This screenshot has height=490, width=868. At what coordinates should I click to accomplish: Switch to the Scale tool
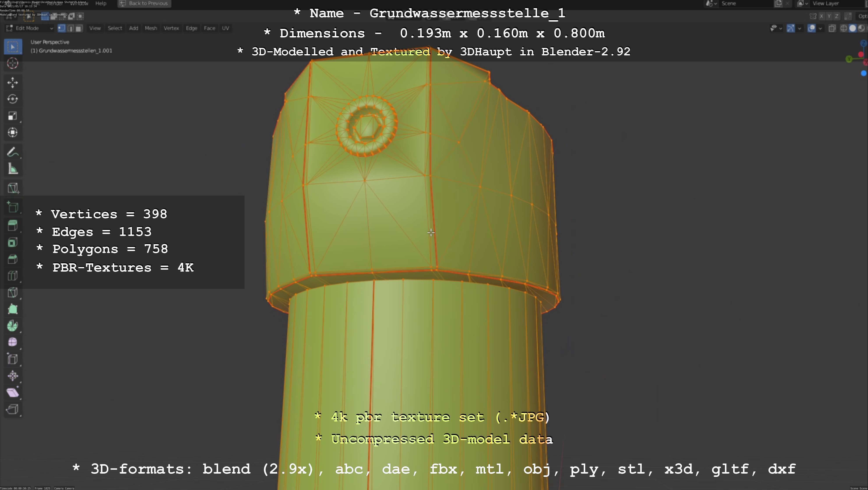pyautogui.click(x=13, y=116)
